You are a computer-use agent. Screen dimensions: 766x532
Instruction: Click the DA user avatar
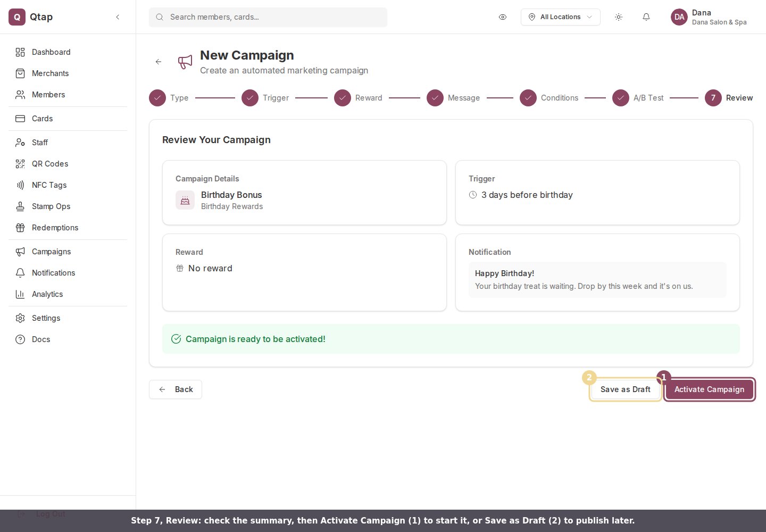[679, 17]
